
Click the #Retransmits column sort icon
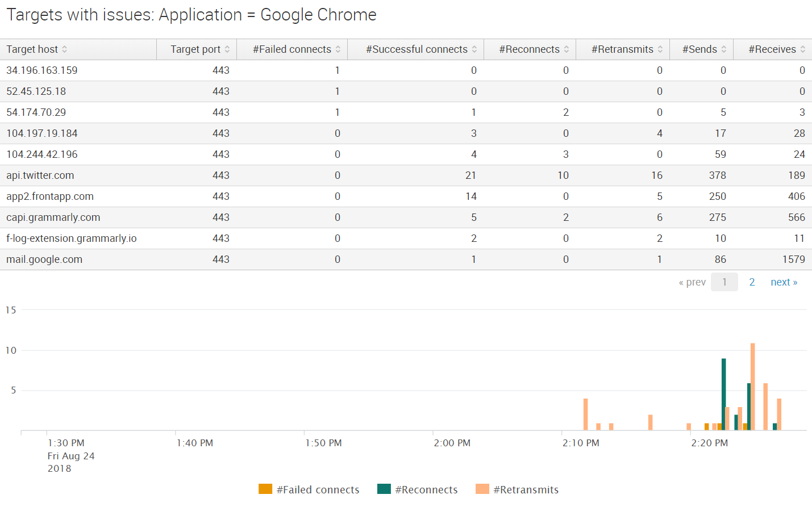pos(660,49)
